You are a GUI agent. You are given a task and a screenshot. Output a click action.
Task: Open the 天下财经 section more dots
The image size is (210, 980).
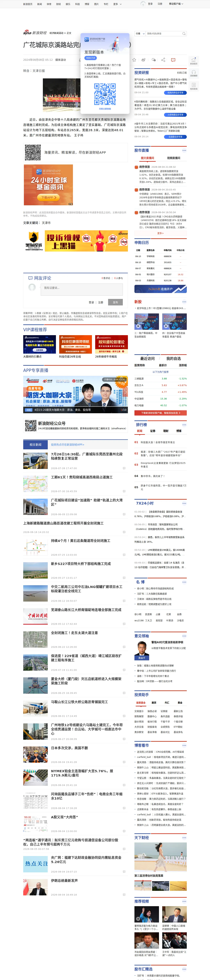(x=184, y=837)
